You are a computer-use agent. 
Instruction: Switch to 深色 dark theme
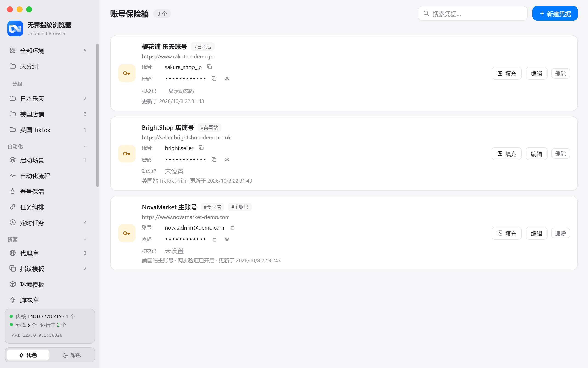(x=72, y=355)
